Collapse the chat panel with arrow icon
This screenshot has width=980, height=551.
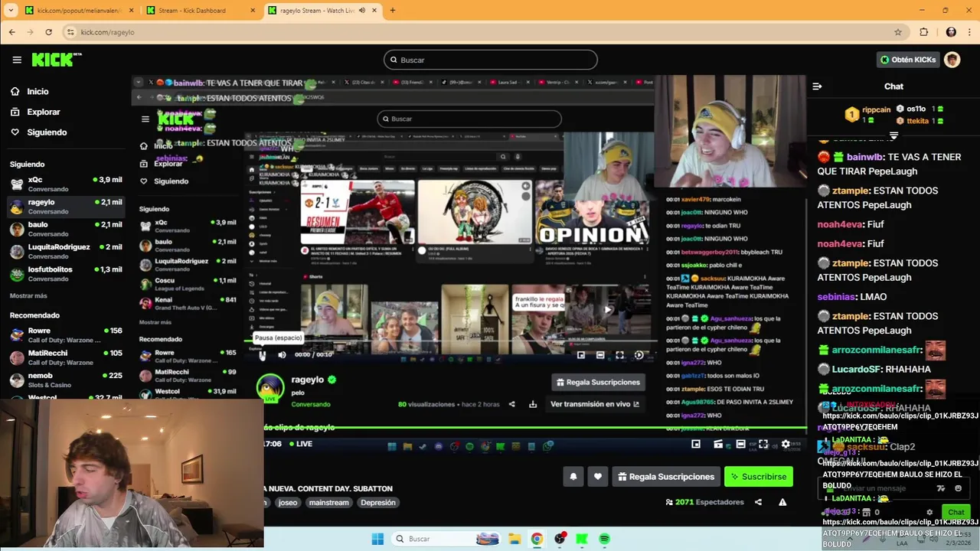point(817,86)
